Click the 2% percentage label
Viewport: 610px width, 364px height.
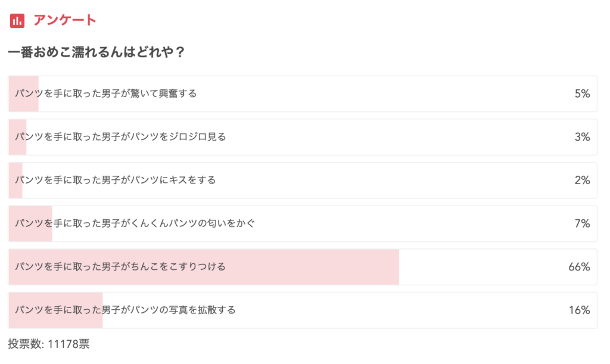pyautogui.click(x=582, y=180)
